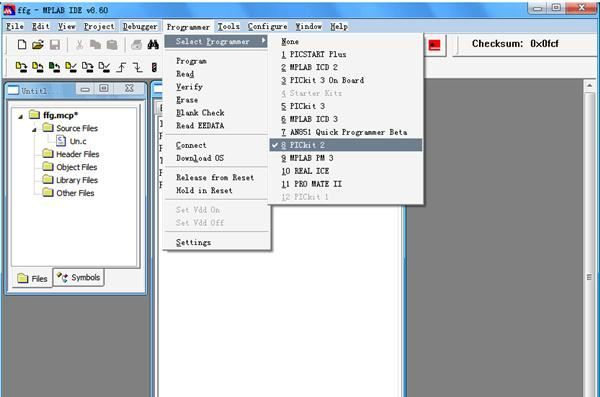This screenshot has height=397, width=600.
Task: Open the Help menu
Action: click(339, 26)
